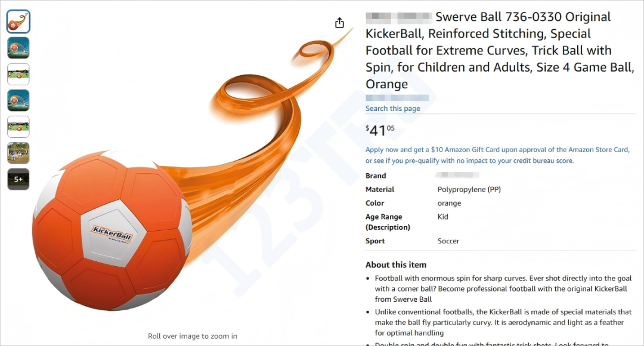Click the 'Soccer' sport value

click(x=448, y=241)
